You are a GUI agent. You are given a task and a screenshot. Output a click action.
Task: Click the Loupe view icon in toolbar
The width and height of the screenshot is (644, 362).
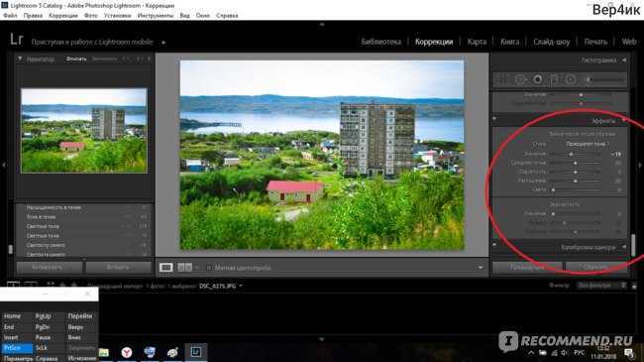[165, 268]
